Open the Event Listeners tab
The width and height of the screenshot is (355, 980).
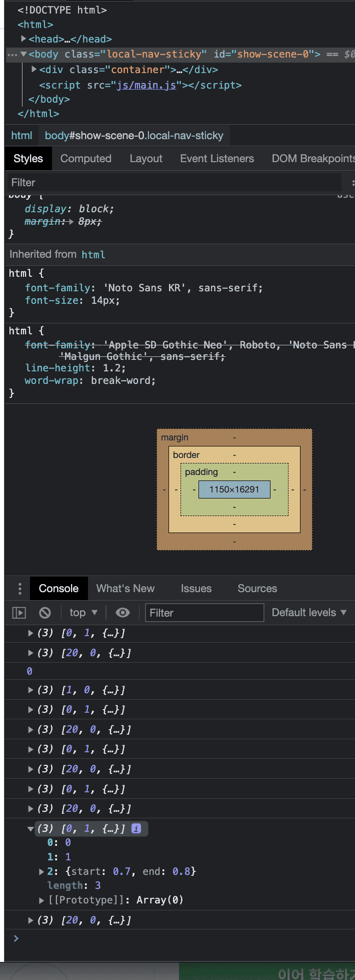click(x=217, y=159)
